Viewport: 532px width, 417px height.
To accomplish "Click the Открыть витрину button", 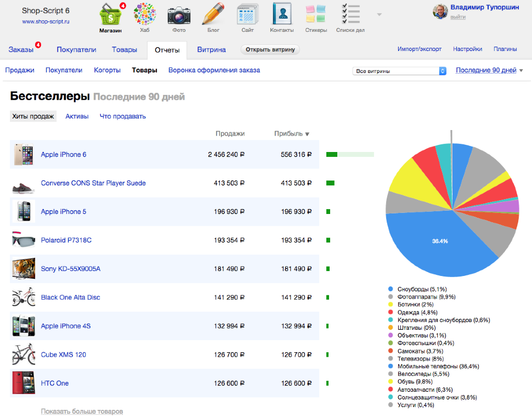I will point(270,49).
